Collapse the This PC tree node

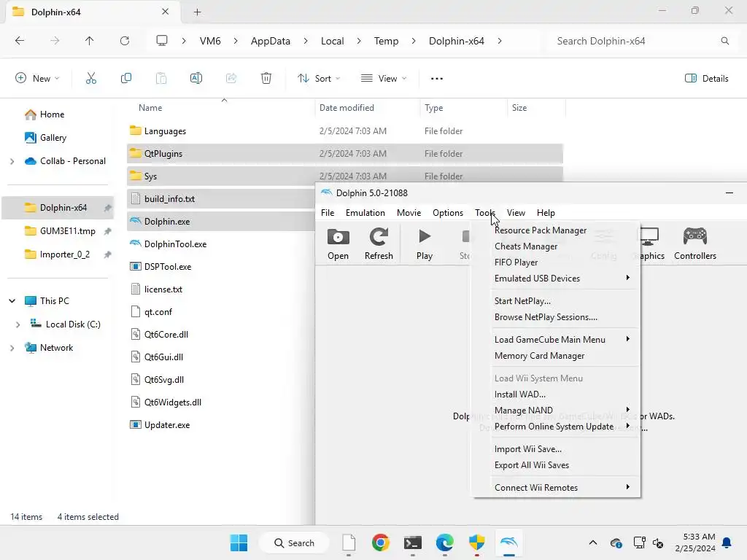click(x=12, y=301)
